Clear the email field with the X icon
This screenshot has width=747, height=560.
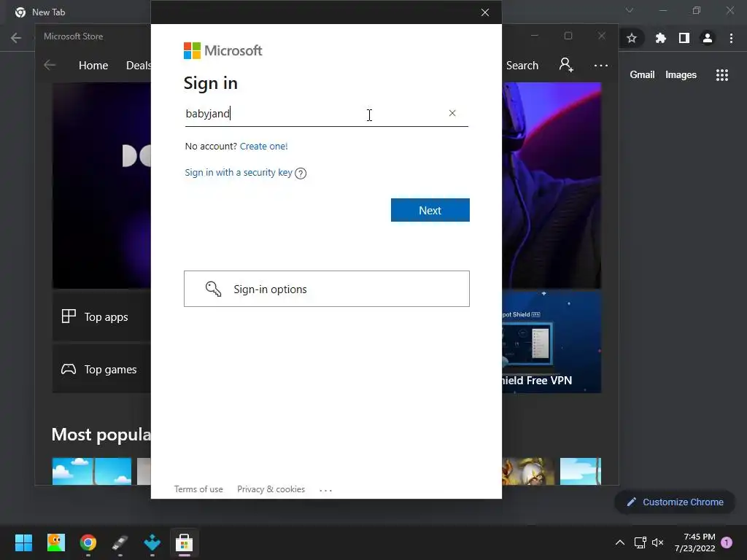pos(452,113)
